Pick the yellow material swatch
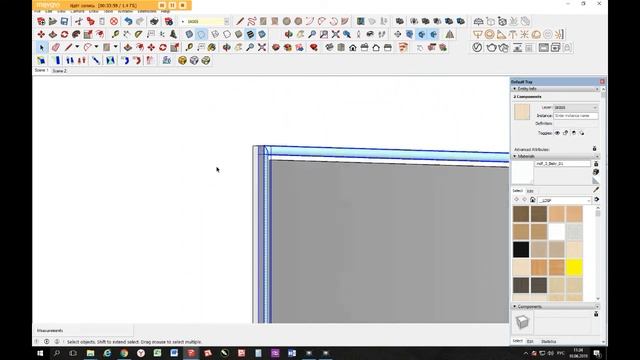Viewport: 640px width, 360px height. pyautogui.click(x=574, y=267)
